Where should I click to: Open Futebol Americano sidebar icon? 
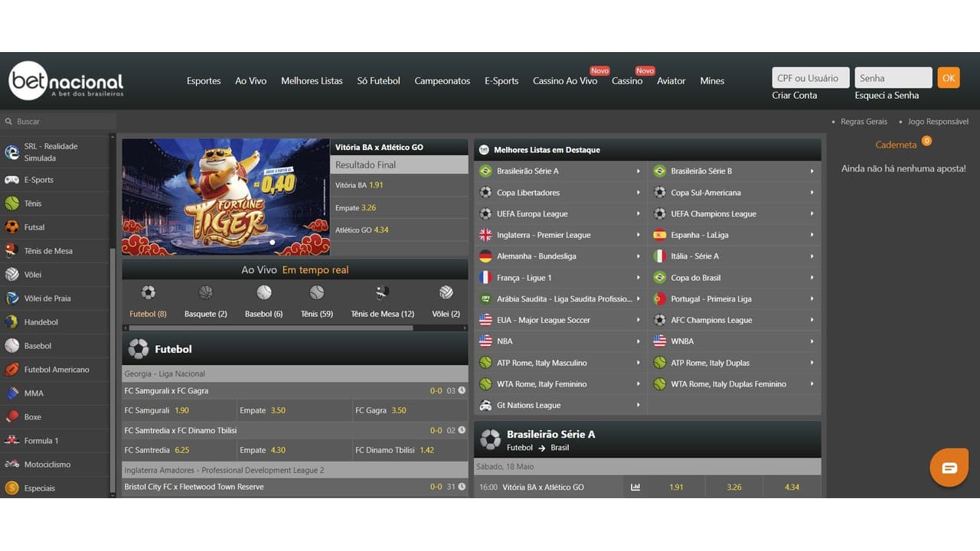pyautogui.click(x=12, y=370)
